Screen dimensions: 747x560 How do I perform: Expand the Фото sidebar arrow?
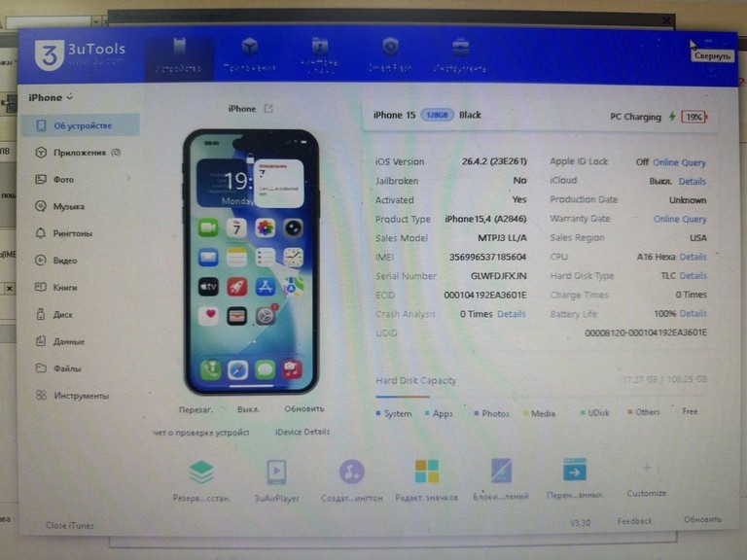(128, 179)
